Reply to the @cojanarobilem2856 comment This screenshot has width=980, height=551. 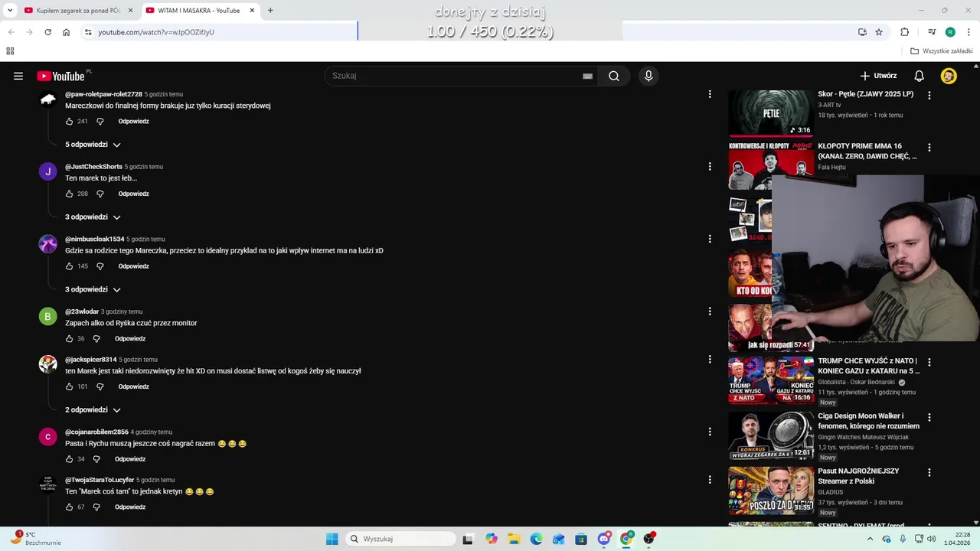(130, 459)
